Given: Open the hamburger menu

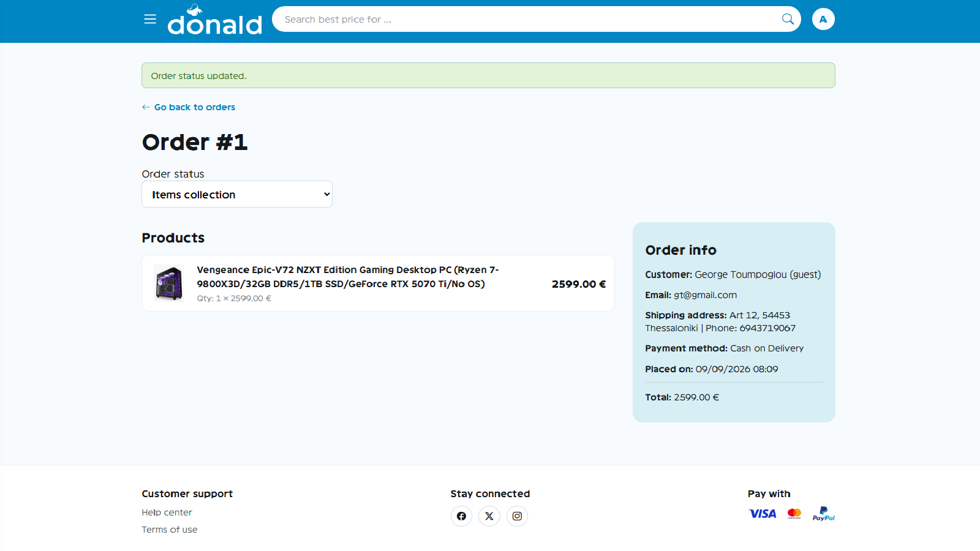Looking at the screenshot, I should click(x=150, y=19).
